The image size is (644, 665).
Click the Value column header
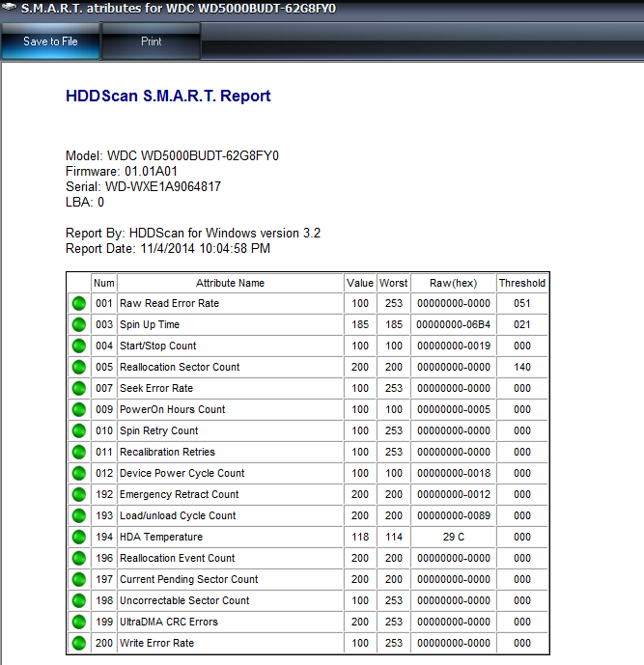[x=360, y=283]
